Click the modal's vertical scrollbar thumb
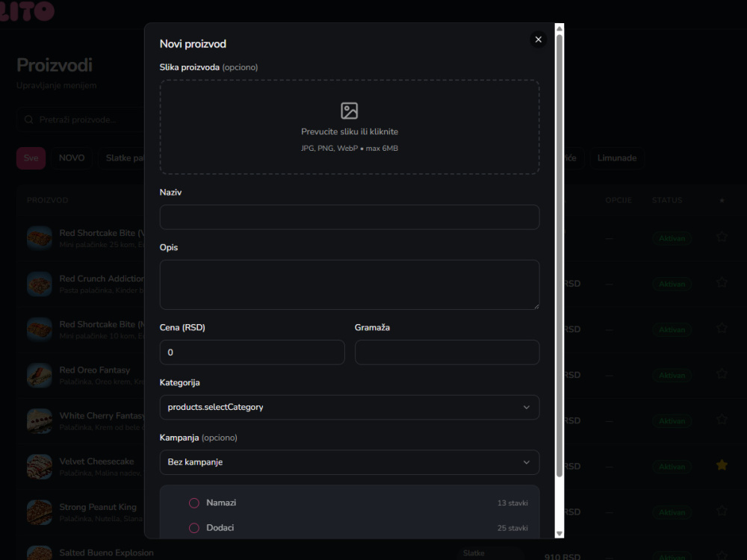The height and width of the screenshot is (560, 747). pos(560,255)
